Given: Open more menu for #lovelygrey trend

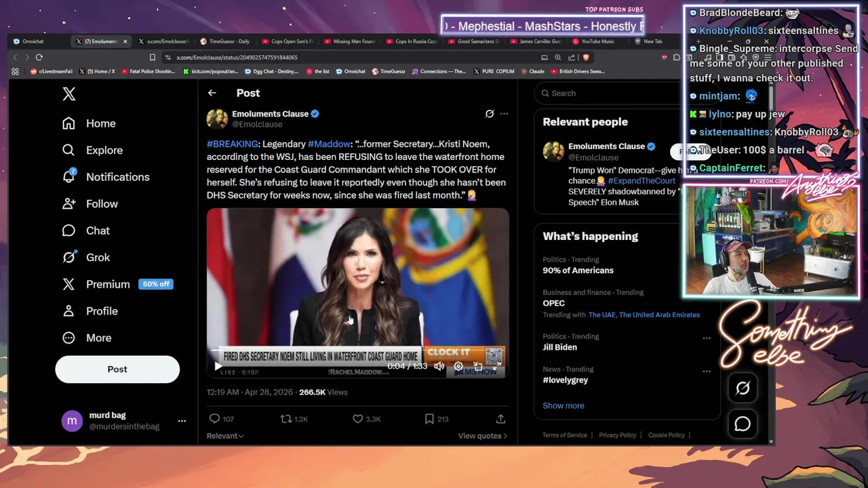Looking at the screenshot, I should [707, 371].
